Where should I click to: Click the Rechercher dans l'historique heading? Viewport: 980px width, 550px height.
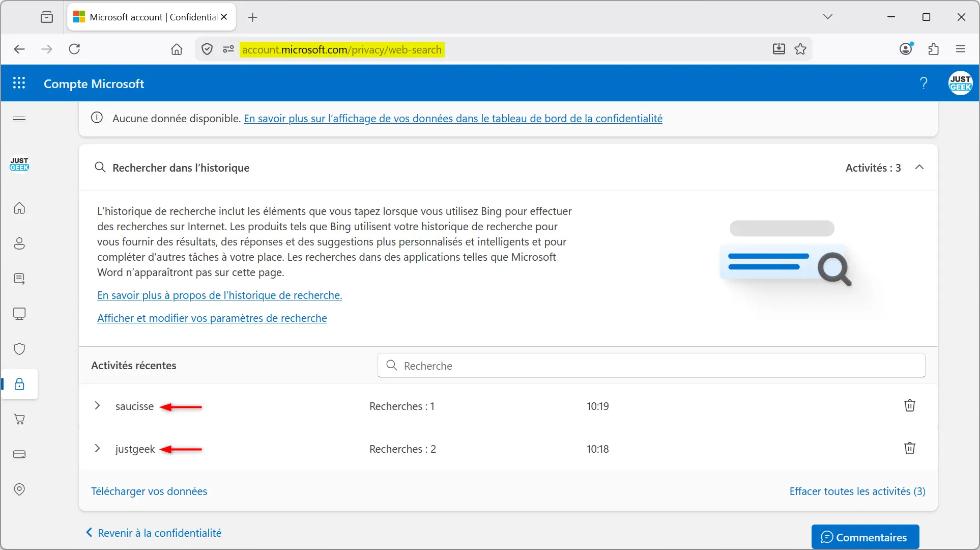point(181,168)
